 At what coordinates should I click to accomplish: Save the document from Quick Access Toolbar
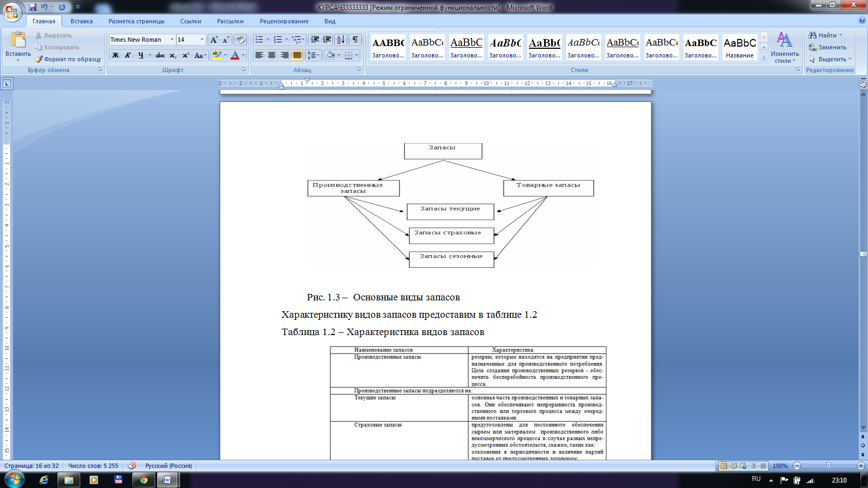33,7
